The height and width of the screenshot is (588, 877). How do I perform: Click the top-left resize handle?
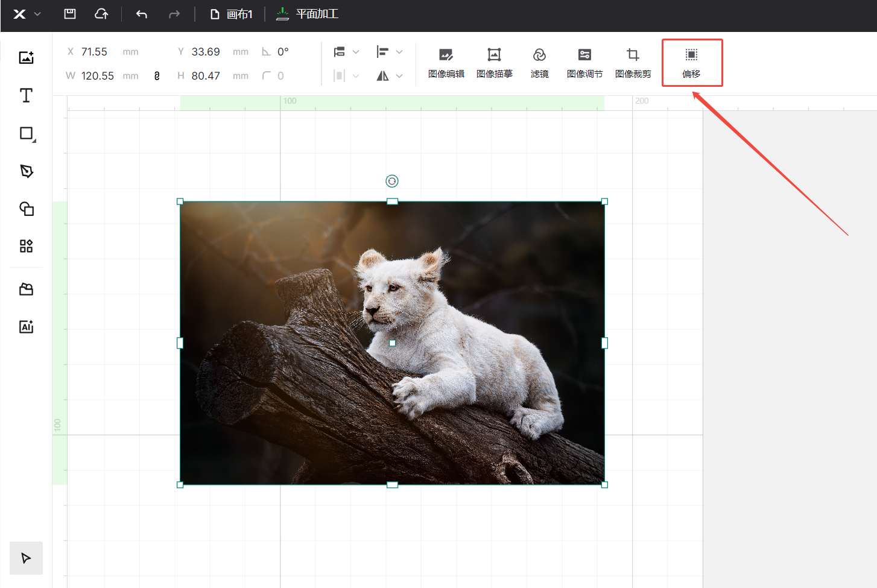(180, 201)
